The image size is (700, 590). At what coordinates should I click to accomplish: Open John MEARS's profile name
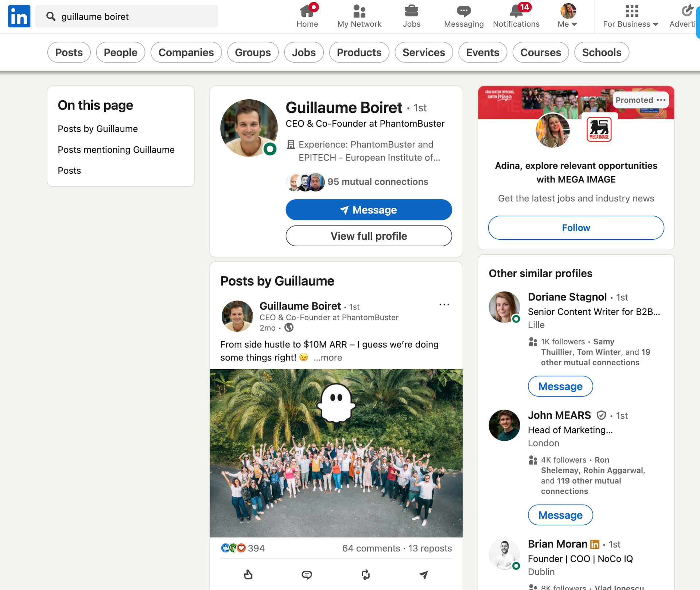pyautogui.click(x=559, y=415)
